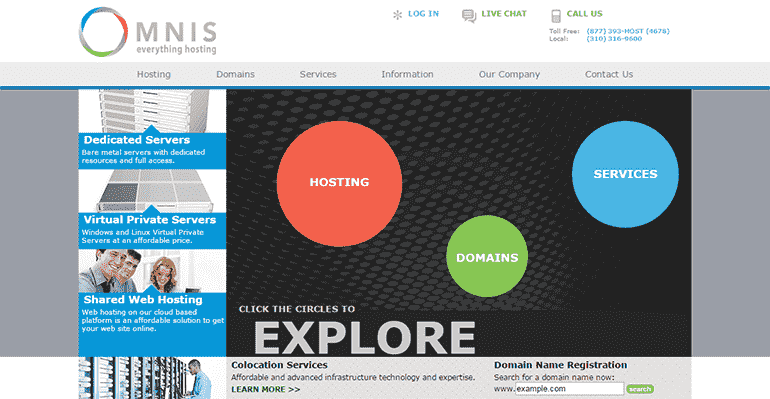770x399 pixels.
Task: Open the Dedicated Servers heading
Action: [x=137, y=140]
